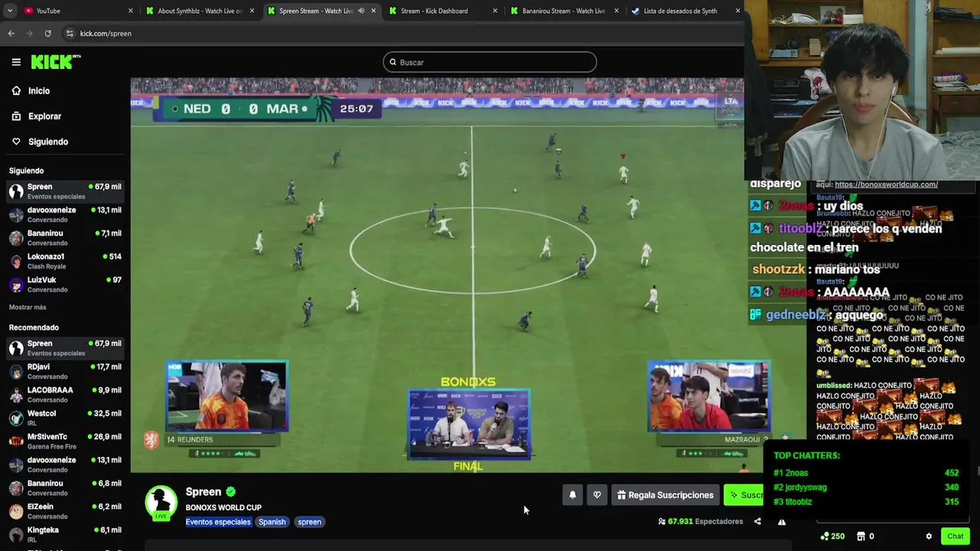The image size is (980, 551).
Task: Open LuizVuk channel in sidebar
Action: click(x=64, y=284)
